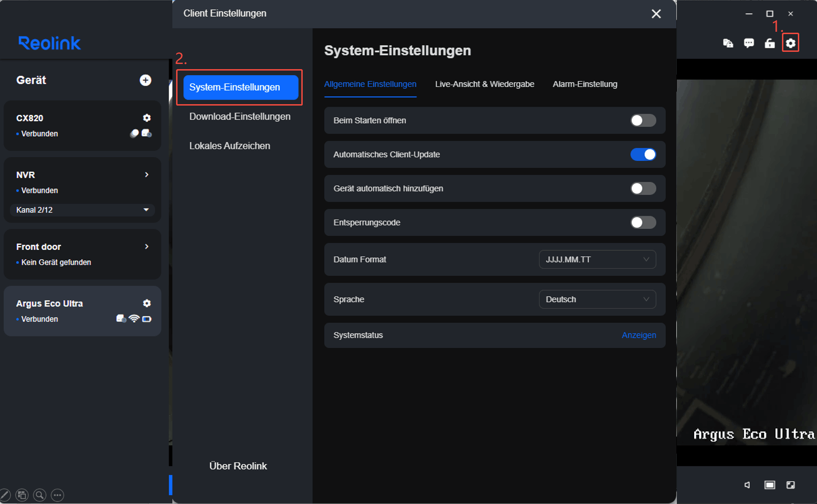This screenshot has width=817, height=504.
Task: Click the Kein Gerät gefunden status text
Action: tap(56, 263)
